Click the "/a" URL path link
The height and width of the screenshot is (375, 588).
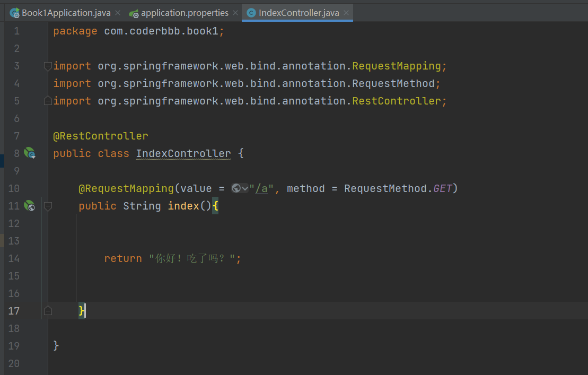(x=261, y=188)
